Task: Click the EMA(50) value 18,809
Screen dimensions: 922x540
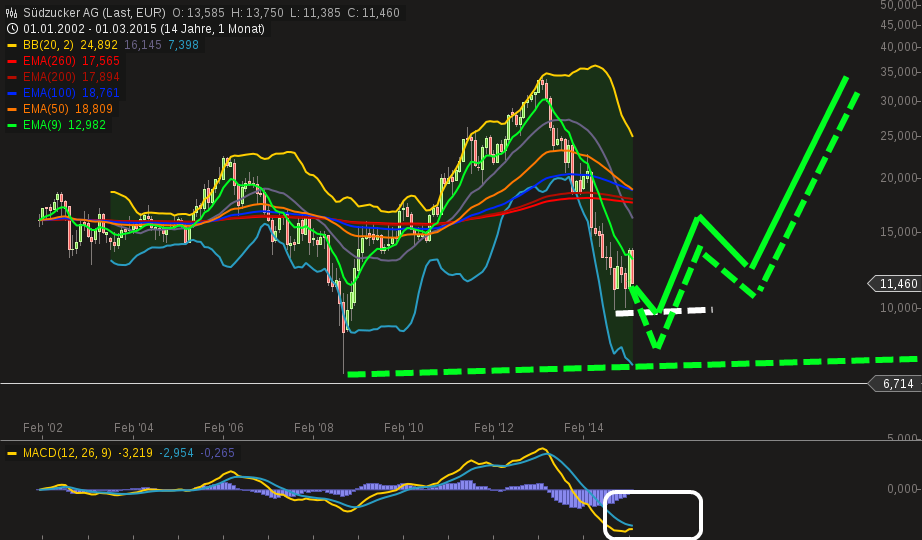Action: coord(94,109)
